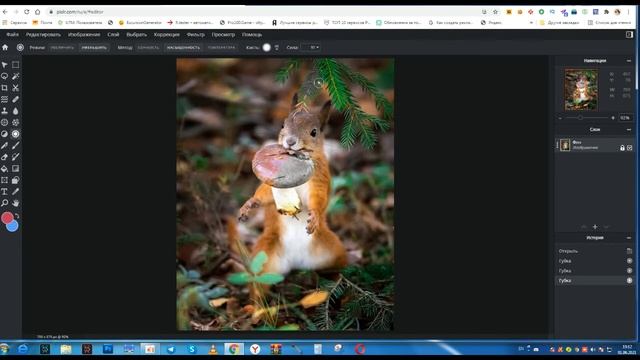Zoom out with navigator minus button
Image resolution: width=640 pixels, height=360 pixels.
(560, 118)
